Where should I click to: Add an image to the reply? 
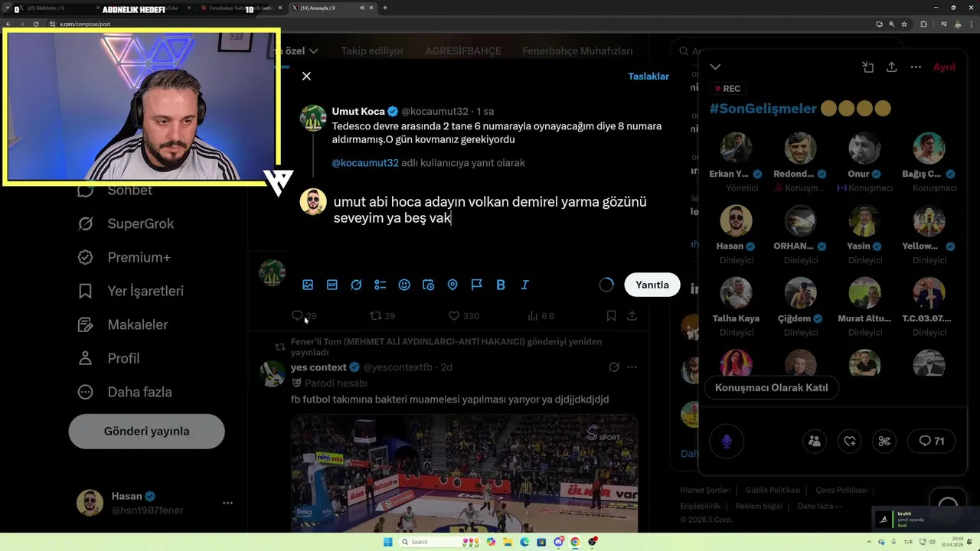tap(308, 285)
